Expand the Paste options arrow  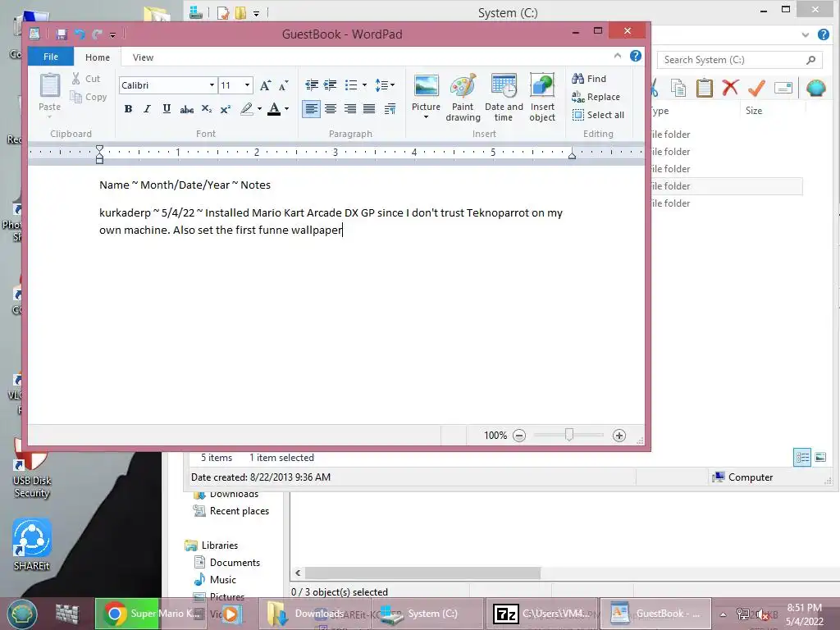click(50, 116)
